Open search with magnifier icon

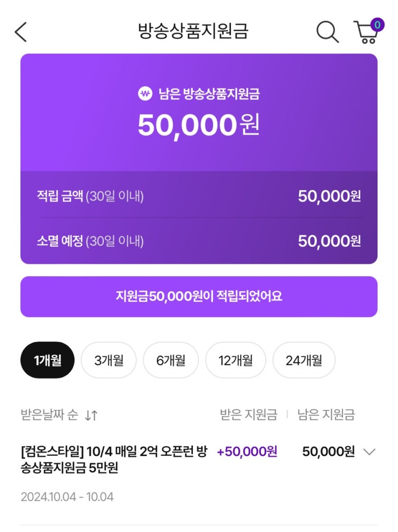pyautogui.click(x=327, y=32)
